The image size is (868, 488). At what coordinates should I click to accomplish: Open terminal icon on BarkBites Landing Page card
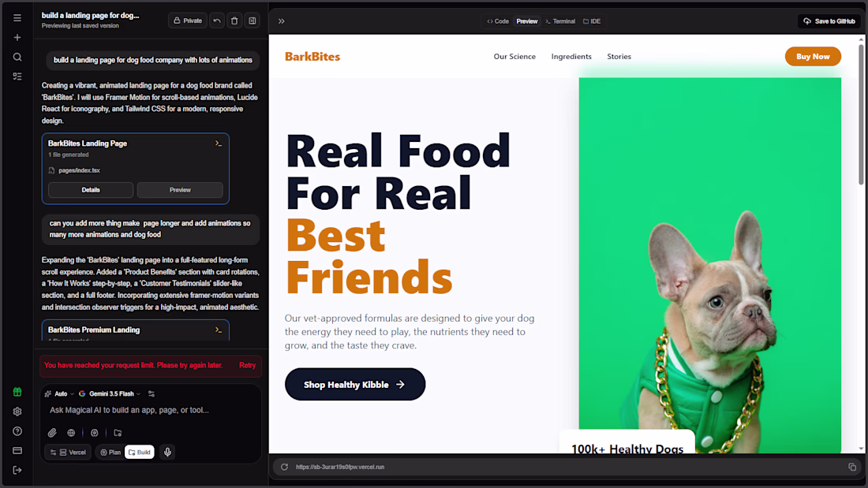(x=219, y=143)
